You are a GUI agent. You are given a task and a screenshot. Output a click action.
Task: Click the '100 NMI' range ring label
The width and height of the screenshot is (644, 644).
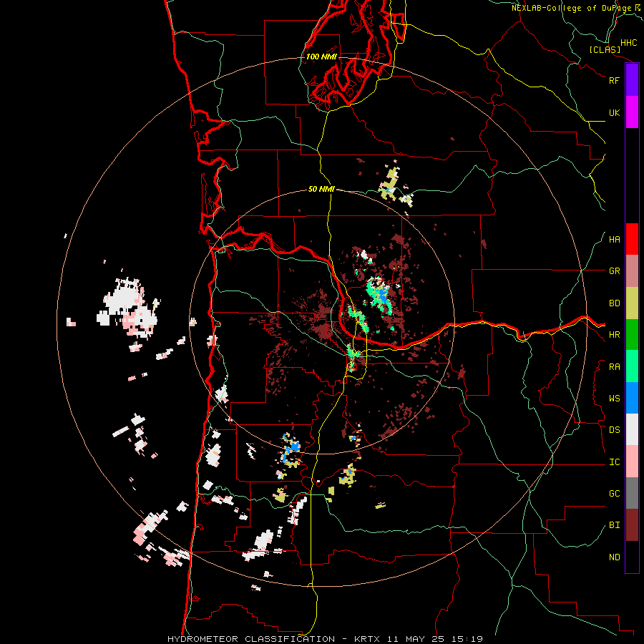click(x=321, y=57)
